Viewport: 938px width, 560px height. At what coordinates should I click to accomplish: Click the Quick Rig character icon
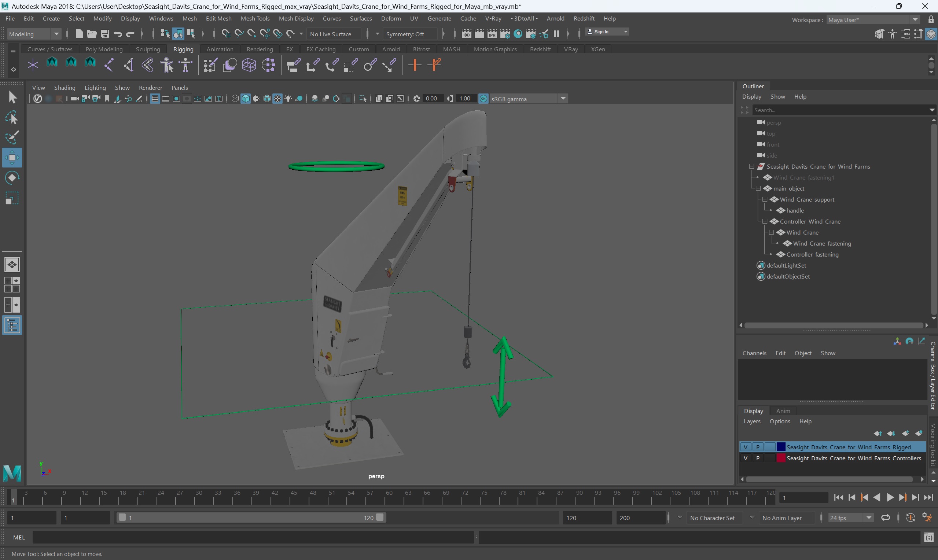(167, 65)
